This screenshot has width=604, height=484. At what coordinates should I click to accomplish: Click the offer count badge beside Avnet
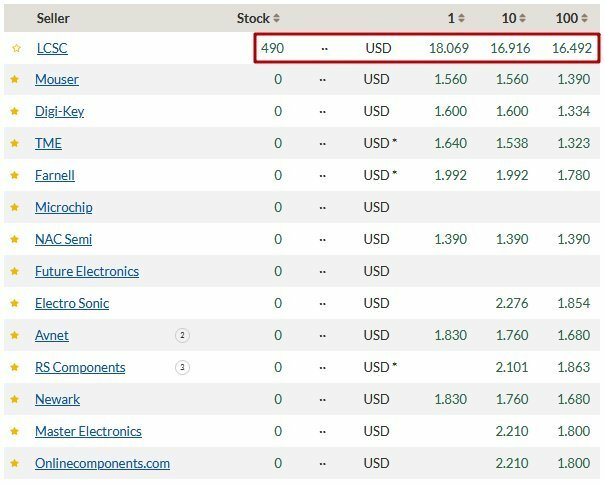pos(182,336)
